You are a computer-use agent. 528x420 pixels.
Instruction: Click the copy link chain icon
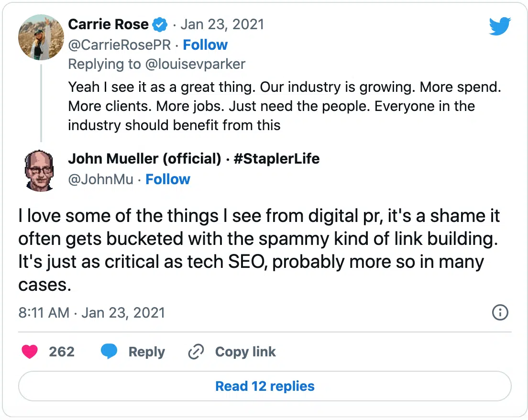click(196, 352)
